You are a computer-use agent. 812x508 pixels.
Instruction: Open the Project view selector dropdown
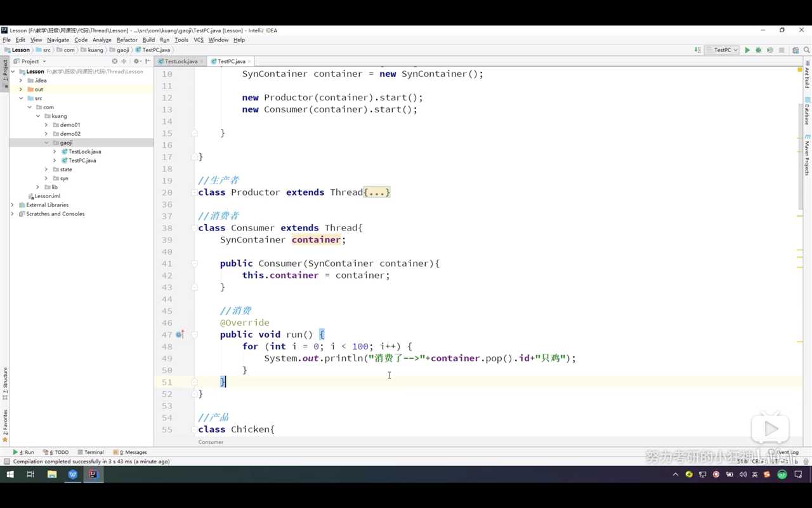(30, 62)
